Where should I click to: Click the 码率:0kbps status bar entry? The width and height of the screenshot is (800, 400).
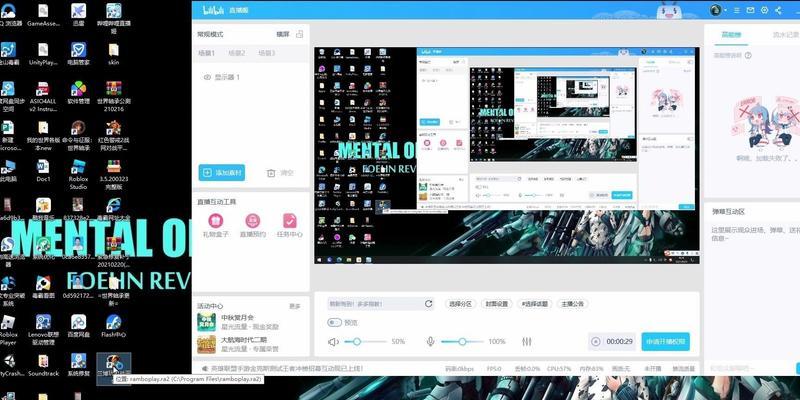(460, 368)
